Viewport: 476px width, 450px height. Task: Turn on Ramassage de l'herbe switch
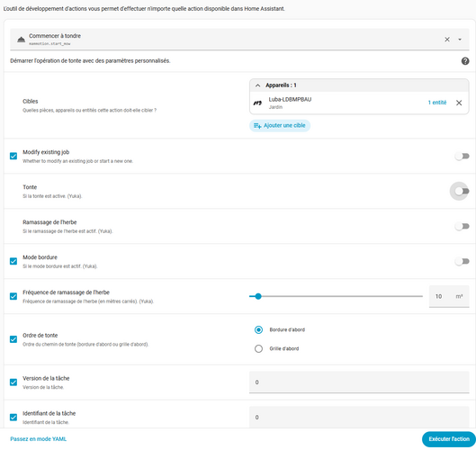click(462, 226)
